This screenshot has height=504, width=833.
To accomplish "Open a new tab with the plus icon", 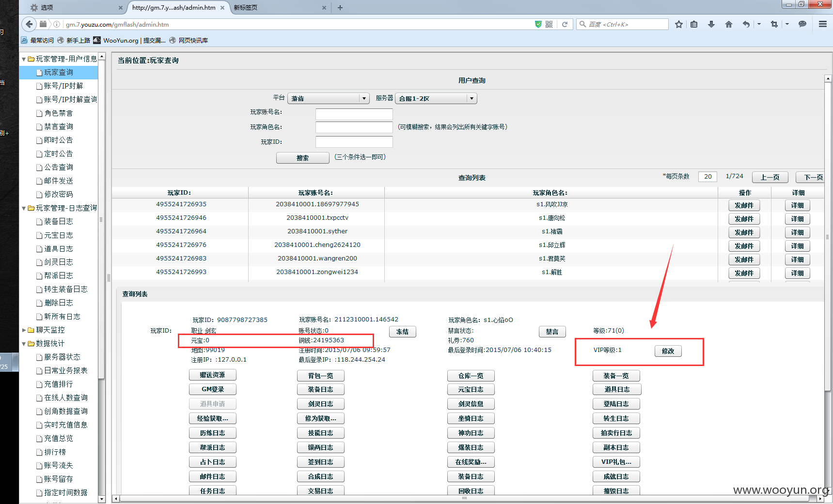I will [x=340, y=7].
